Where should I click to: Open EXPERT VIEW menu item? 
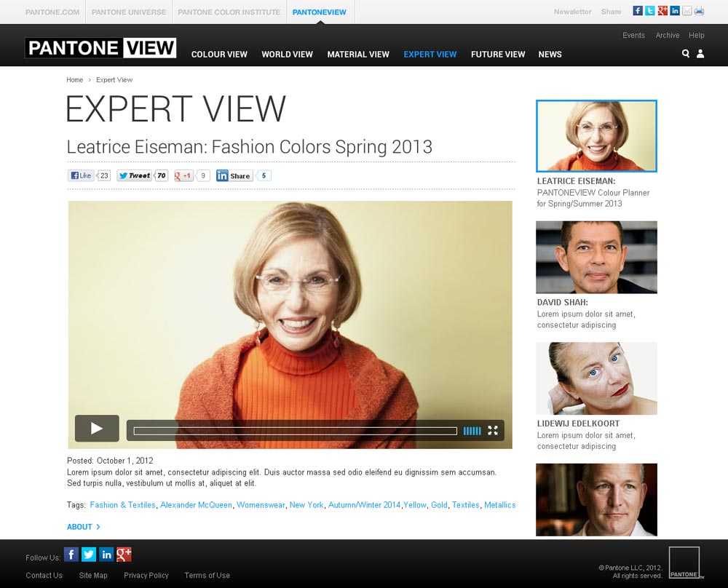[x=430, y=55]
